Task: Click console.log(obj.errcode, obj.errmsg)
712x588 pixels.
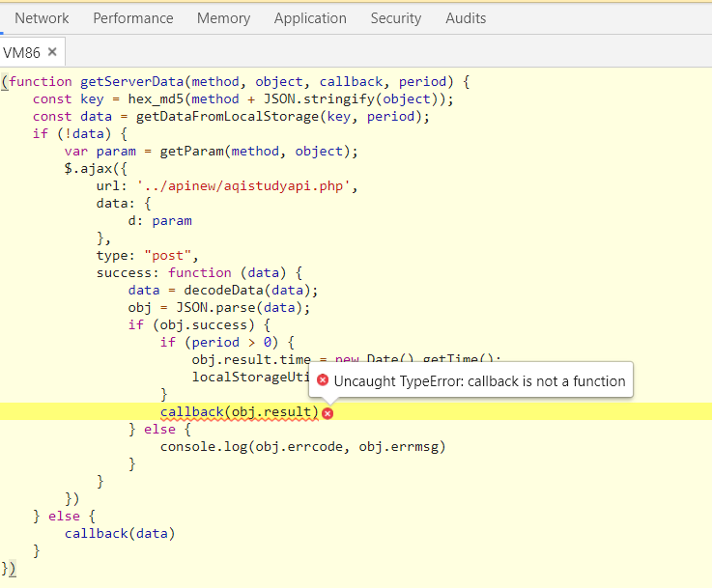Action: tap(303, 446)
